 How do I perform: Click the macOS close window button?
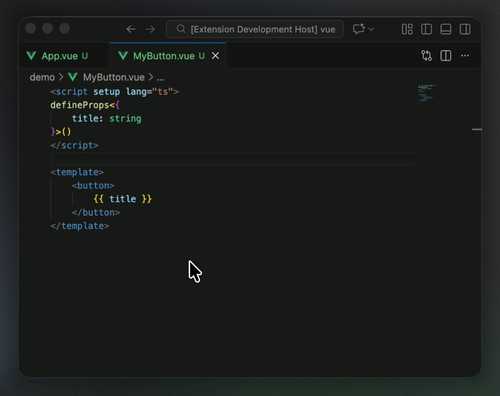(x=30, y=29)
